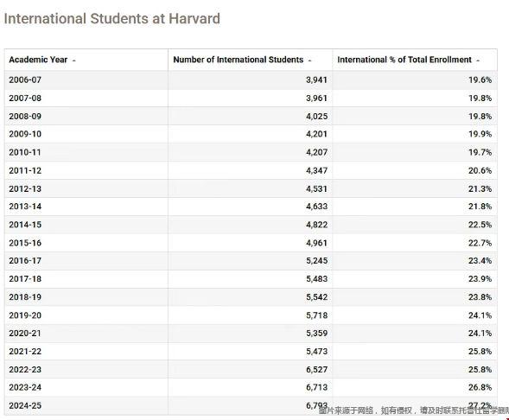Sort by Number of International Students arrow
This screenshot has width=509, height=420.
[309, 60]
